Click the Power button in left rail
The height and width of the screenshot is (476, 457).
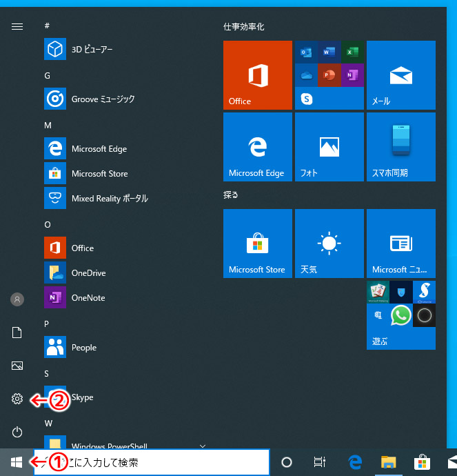pos(17,432)
